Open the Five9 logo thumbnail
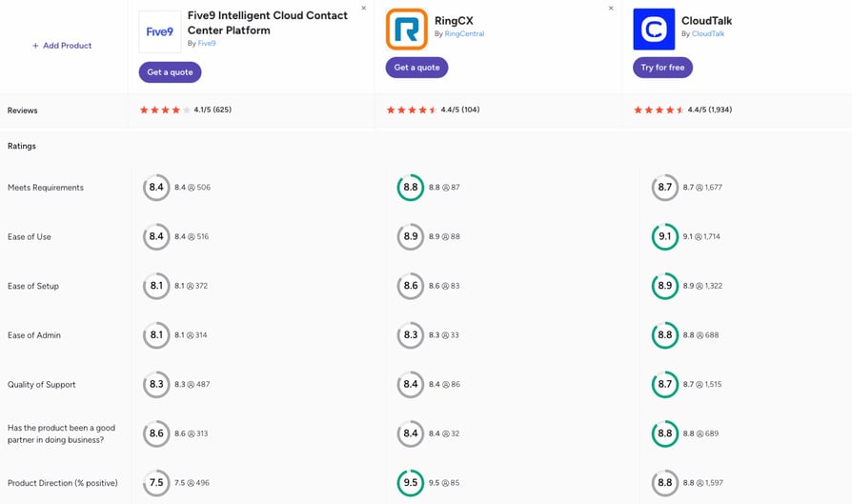852x504 pixels. click(x=160, y=31)
